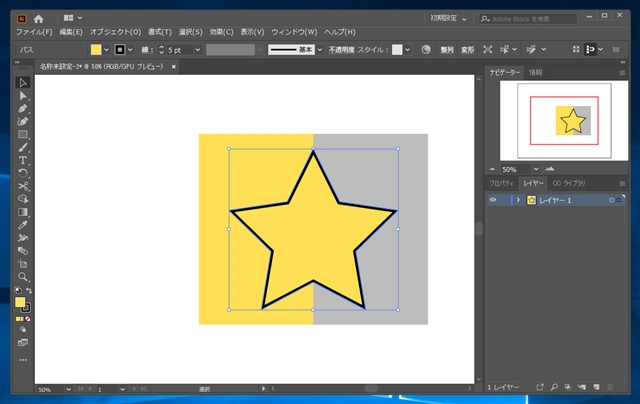Select the Blend tool
The width and height of the screenshot is (640, 404).
(23, 251)
